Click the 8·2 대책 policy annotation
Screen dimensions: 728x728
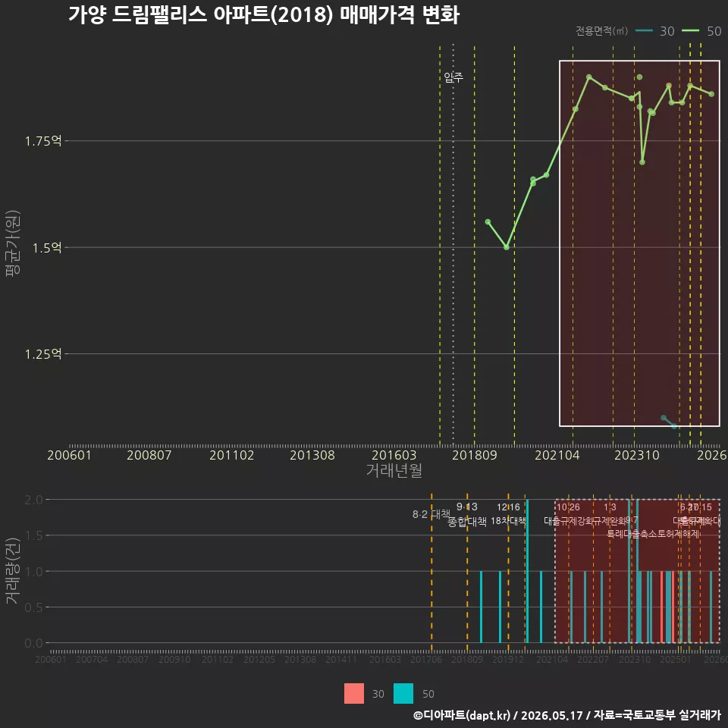coord(431,514)
